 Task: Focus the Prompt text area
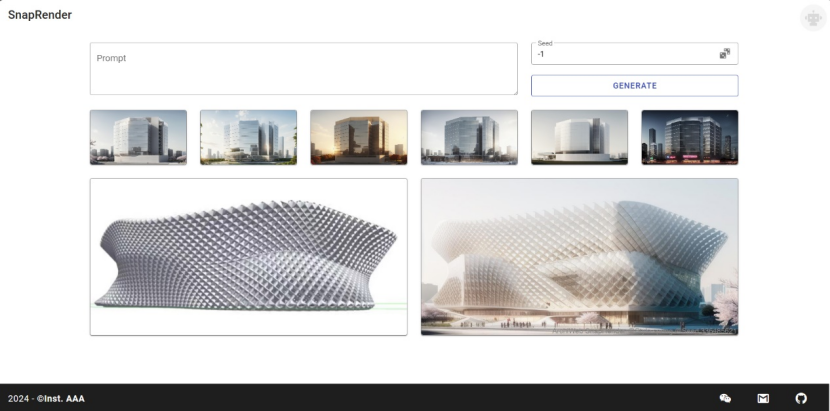(303, 68)
